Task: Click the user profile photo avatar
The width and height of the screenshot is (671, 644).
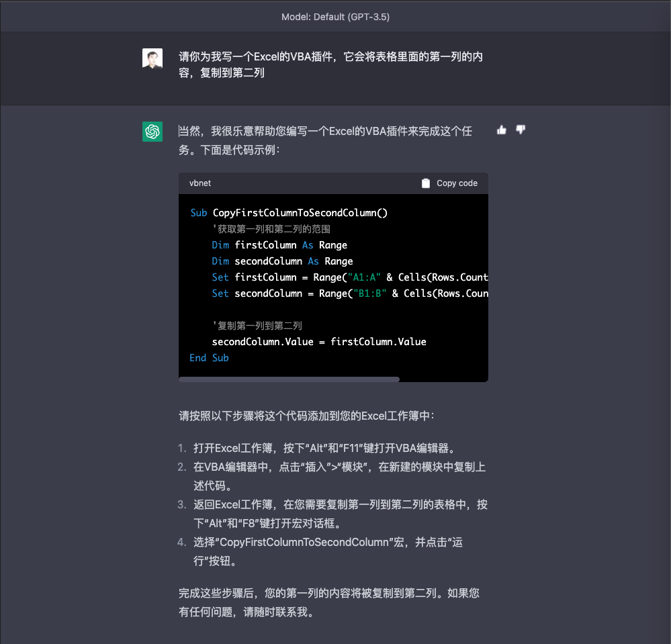Action: 152,58
